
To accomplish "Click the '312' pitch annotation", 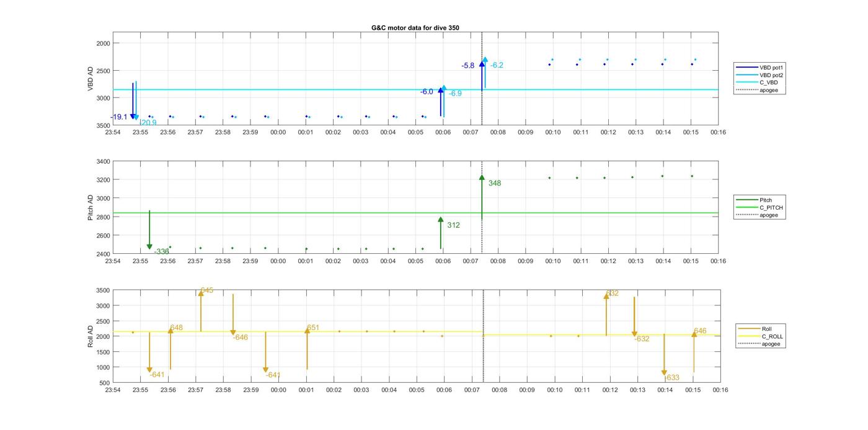I will [453, 226].
